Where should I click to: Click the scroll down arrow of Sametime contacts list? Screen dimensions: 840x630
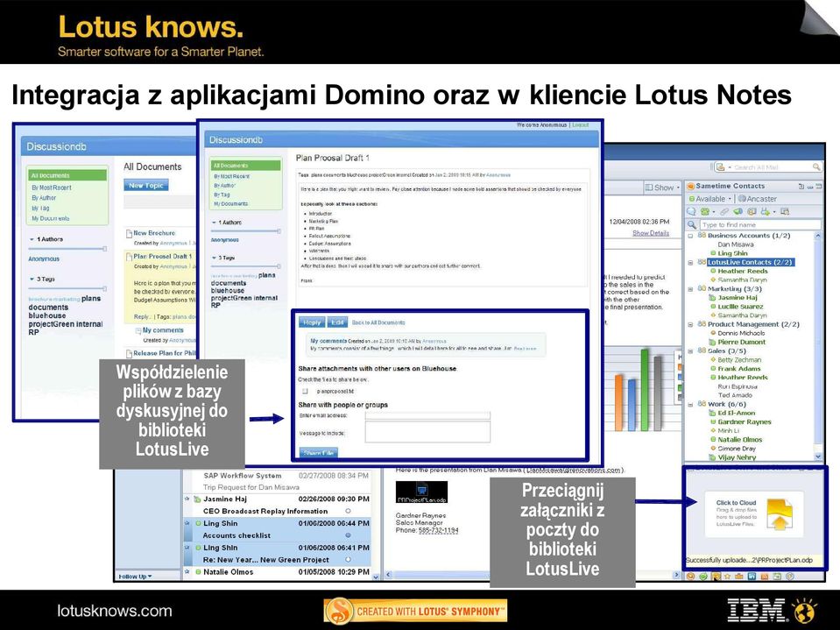pos(818,457)
